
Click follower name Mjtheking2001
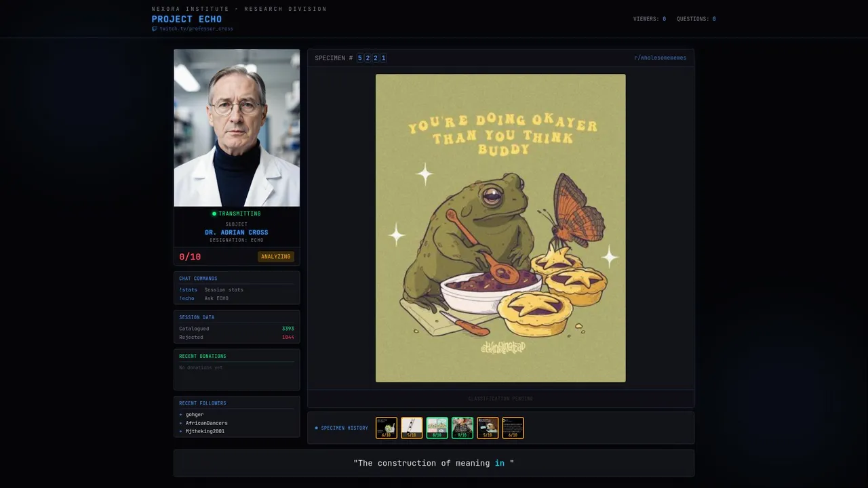pos(205,431)
